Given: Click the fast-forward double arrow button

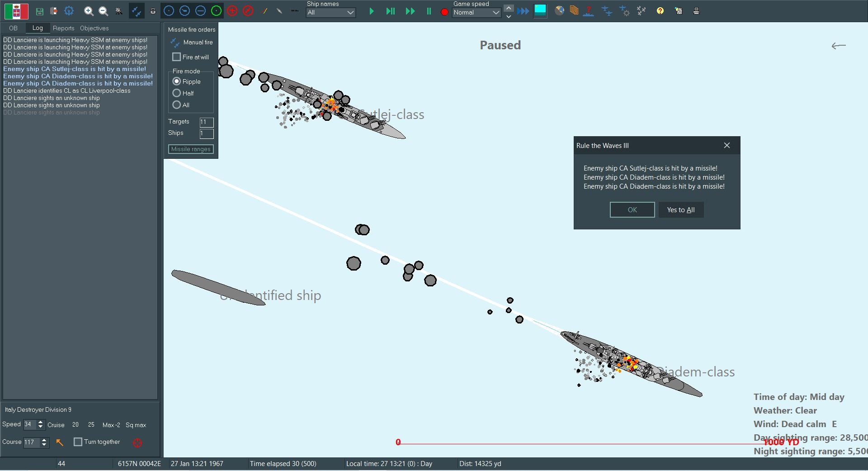Looking at the screenshot, I should coord(410,11).
